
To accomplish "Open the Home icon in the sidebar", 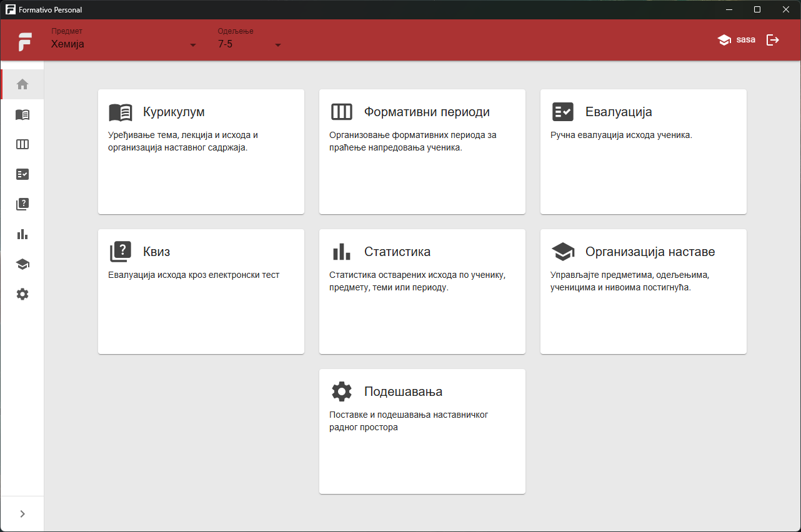I will pos(22,84).
